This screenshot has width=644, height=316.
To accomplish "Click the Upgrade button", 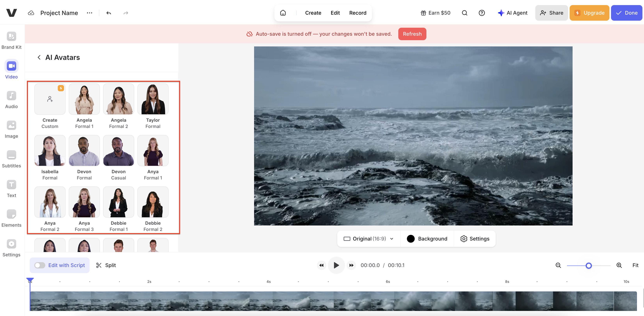I will tap(589, 13).
